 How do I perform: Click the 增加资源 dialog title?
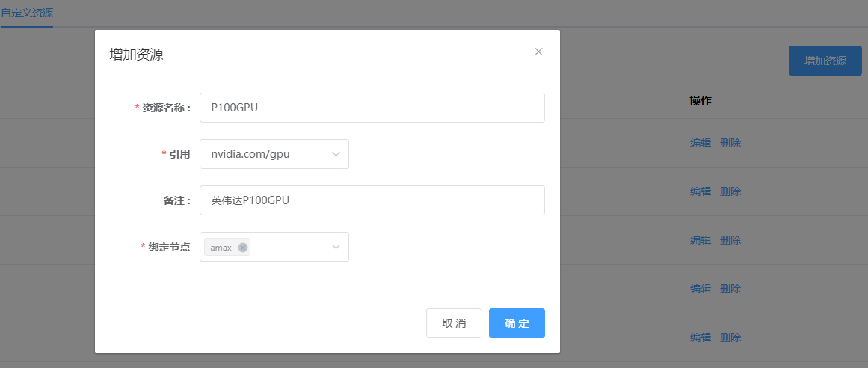(137, 55)
